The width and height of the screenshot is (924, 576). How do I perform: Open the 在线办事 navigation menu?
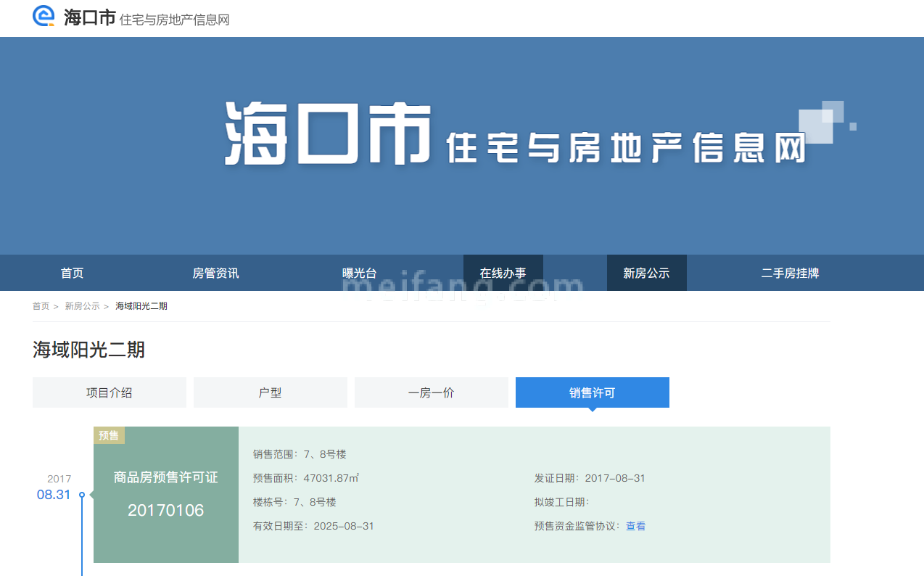pyautogui.click(x=503, y=273)
